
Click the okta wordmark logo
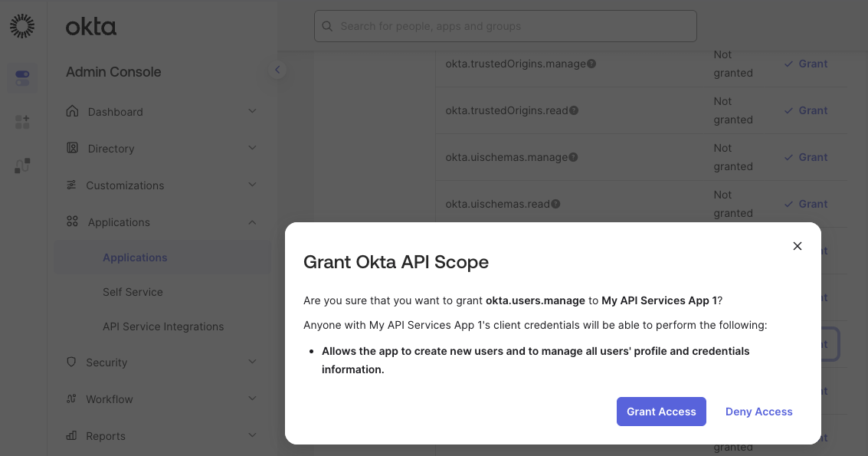(x=91, y=27)
